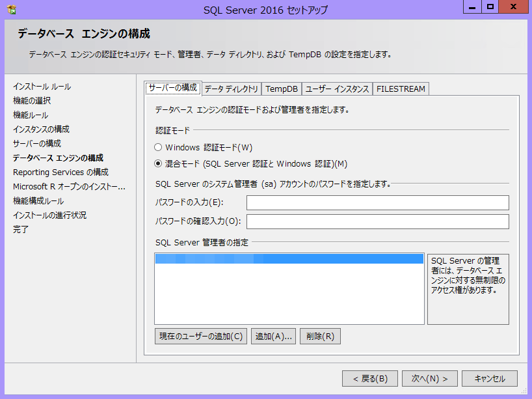Switch to the ユーザー インスタンス tab
Image resolution: width=532 pixels, height=399 pixels.
tap(337, 89)
